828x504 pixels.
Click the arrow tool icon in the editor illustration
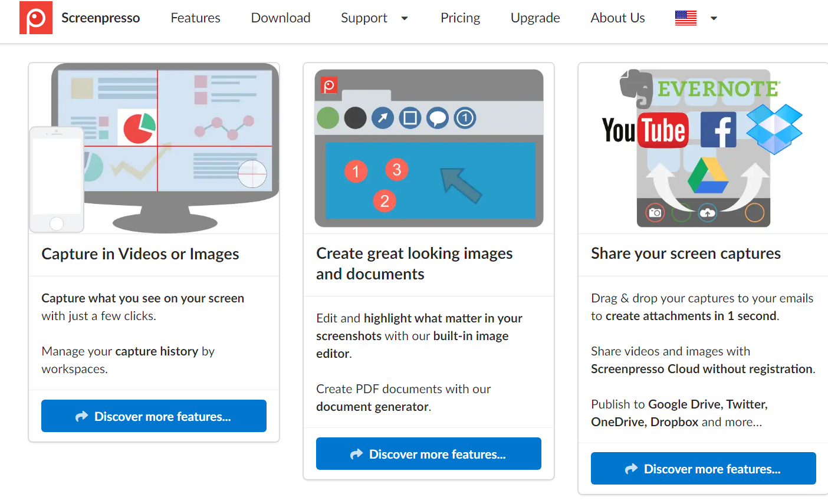[x=383, y=118]
